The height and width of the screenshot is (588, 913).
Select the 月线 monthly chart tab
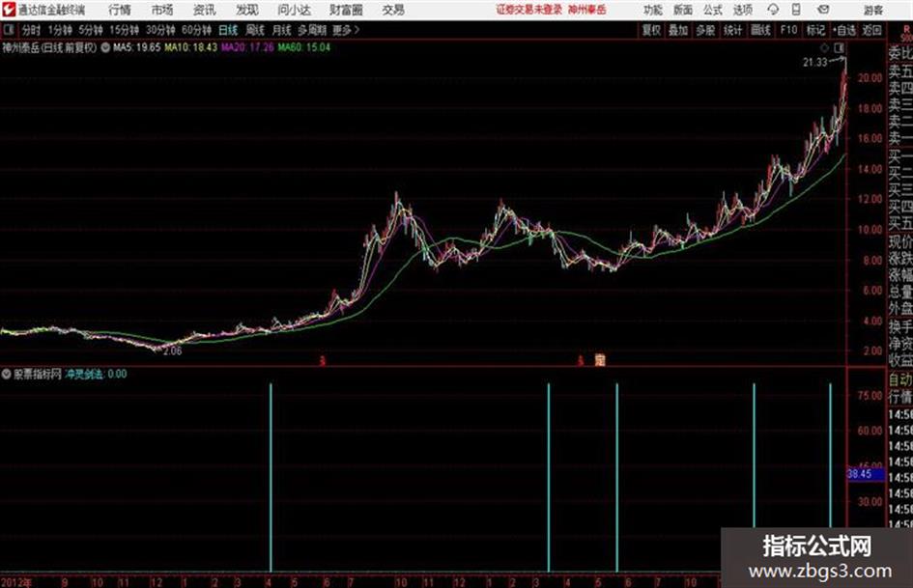282,30
